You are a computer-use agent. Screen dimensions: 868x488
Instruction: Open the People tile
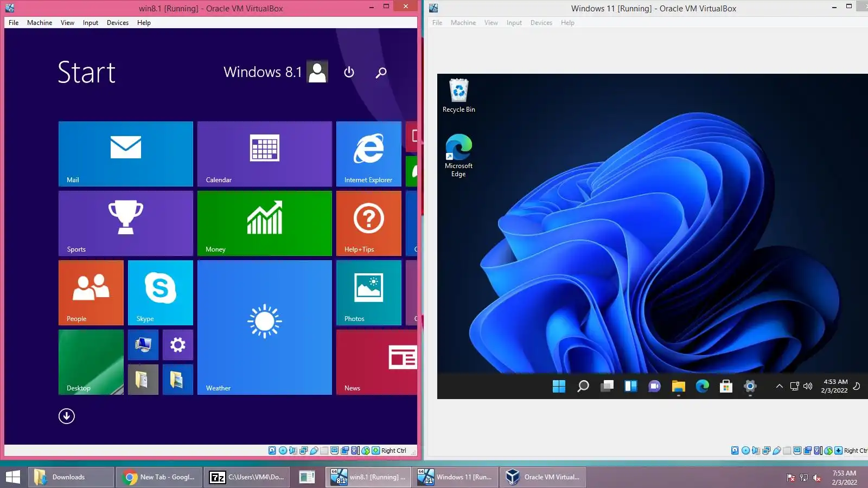tap(91, 293)
